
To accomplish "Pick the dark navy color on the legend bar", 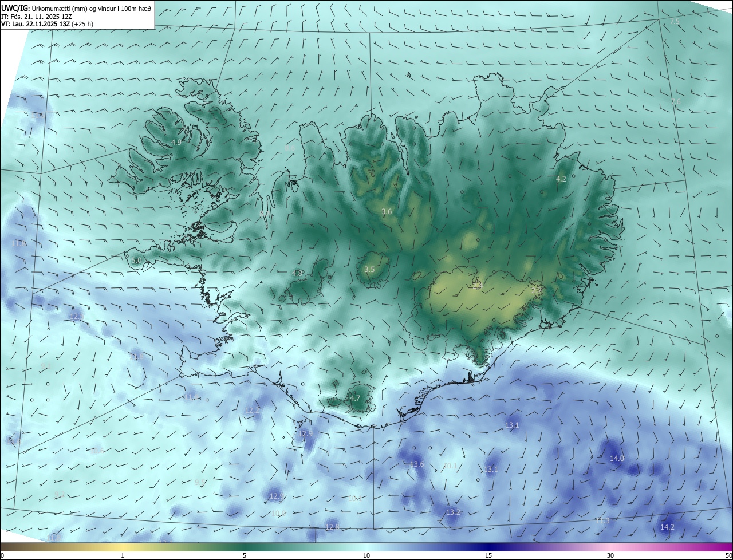I will pyautogui.click(x=488, y=547).
